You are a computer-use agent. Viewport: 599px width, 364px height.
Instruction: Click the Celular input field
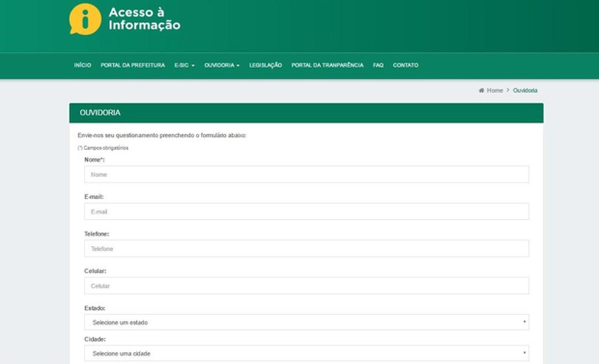[x=304, y=285]
